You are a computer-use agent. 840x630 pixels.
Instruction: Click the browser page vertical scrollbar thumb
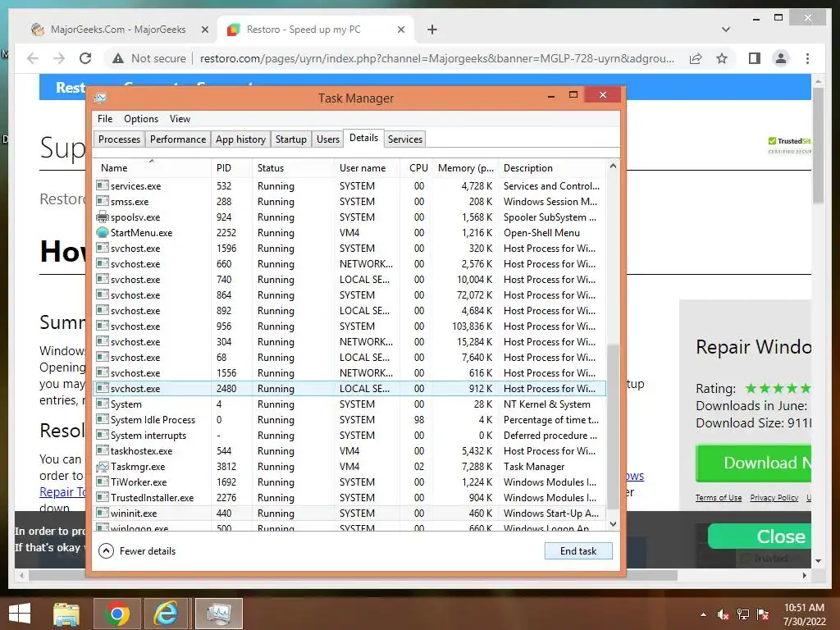[x=818, y=145]
